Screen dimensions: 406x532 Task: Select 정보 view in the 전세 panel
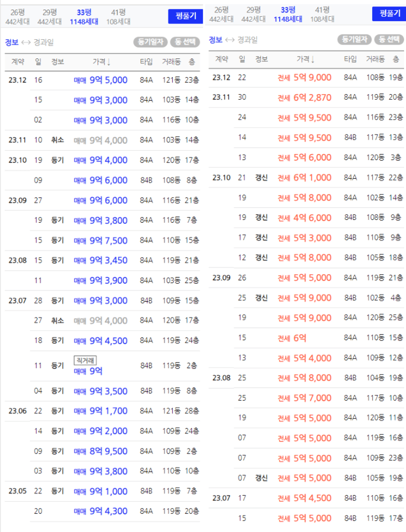pos(216,40)
